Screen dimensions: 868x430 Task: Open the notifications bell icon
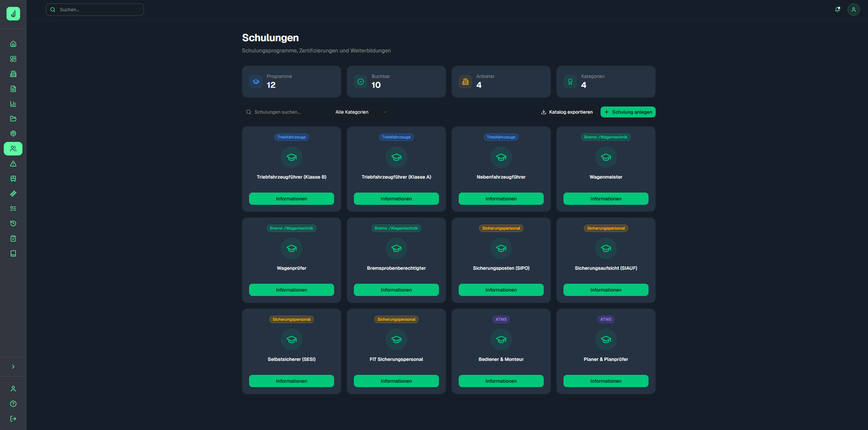(x=838, y=9)
